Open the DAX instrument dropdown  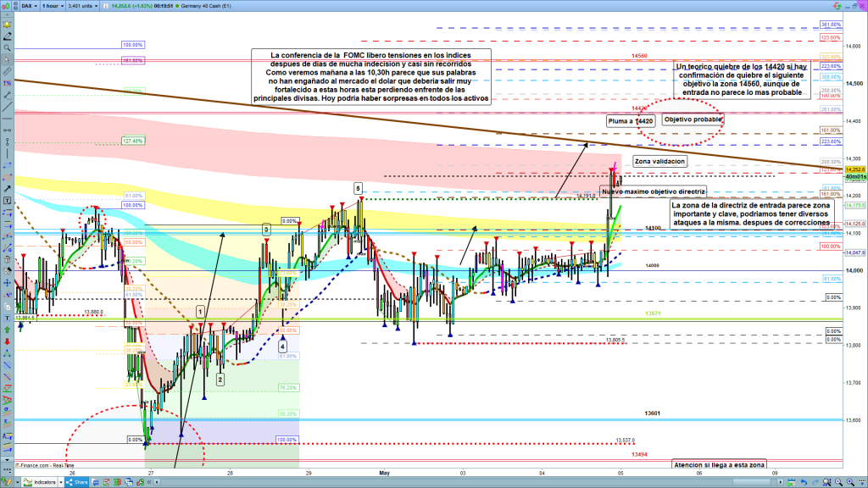pyautogui.click(x=31, y=5)
